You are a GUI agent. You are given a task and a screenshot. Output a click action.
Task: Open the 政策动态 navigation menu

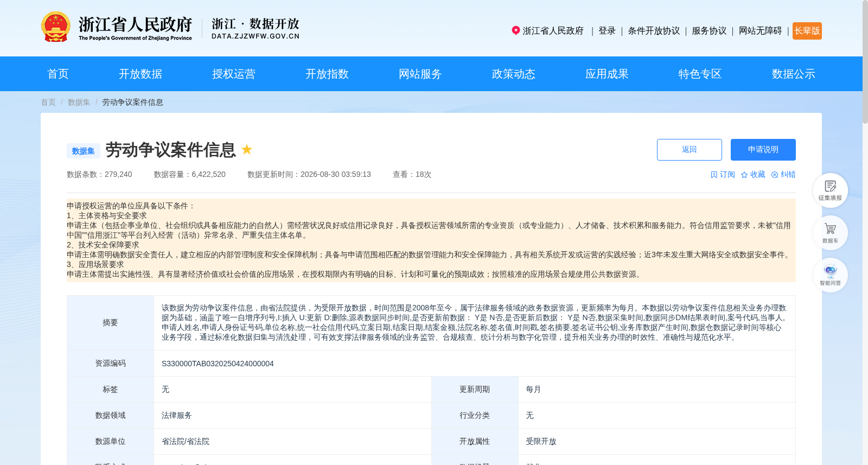514,74
